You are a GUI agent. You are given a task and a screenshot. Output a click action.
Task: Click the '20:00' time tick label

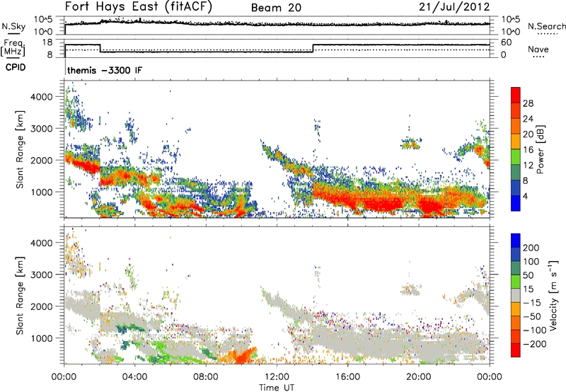(x=418, y=377)
